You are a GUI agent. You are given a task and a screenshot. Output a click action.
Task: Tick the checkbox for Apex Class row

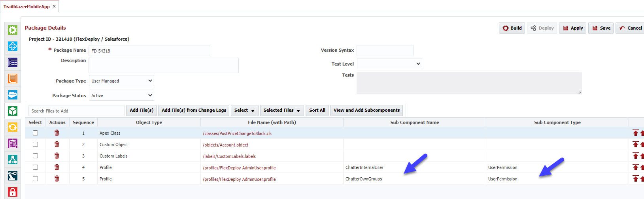(x=35, y=133)
